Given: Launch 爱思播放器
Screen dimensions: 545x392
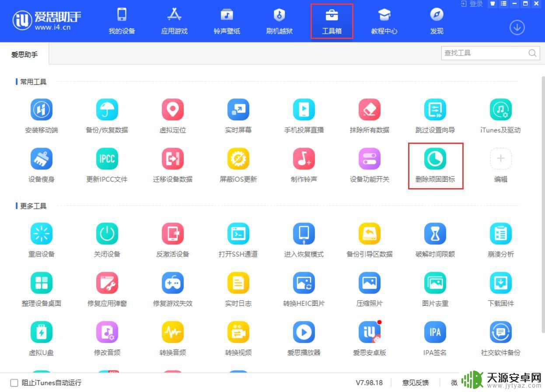Looking at the screenshot, I should (x=304, y=332).
